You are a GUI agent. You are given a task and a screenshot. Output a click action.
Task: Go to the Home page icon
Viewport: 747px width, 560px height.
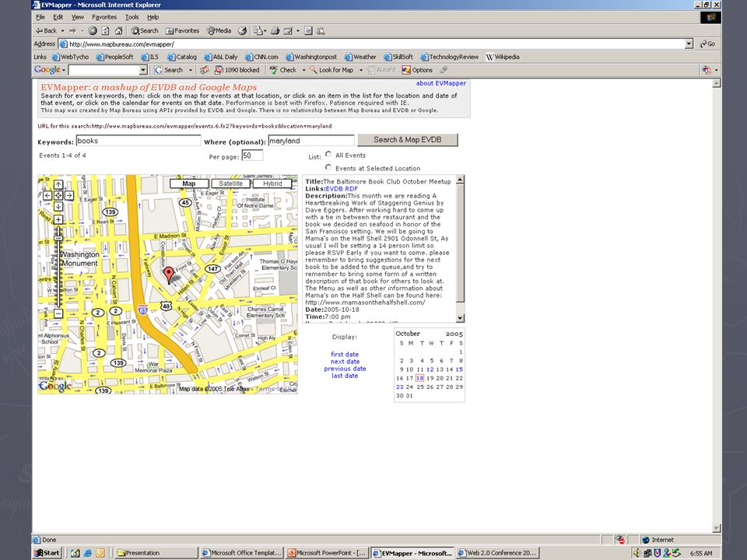pyautogui.click(x=118, y=30)
